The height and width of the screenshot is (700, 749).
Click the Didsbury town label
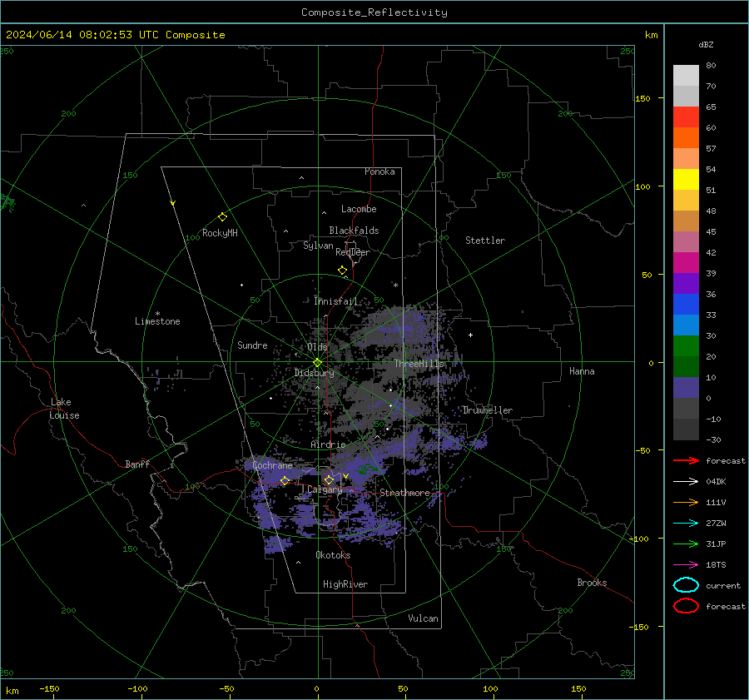click(314, 373)
